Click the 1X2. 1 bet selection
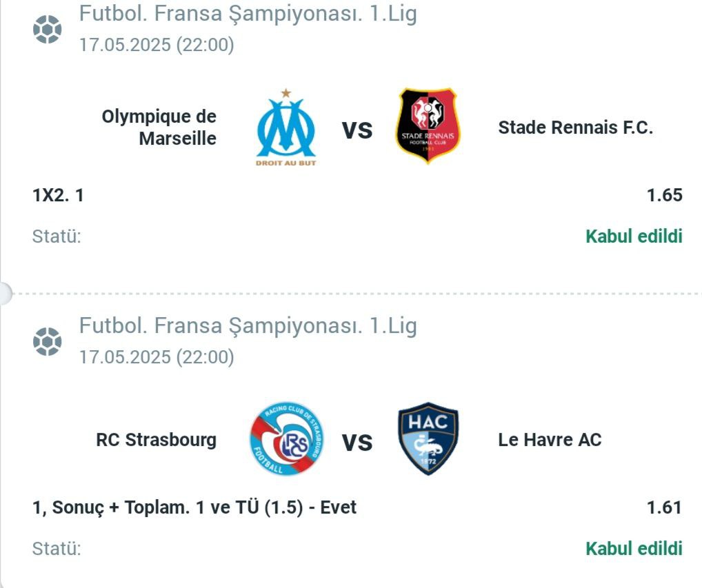Viewport: 702px width, 588px height. pyautogui.click(x=58, y=196)
